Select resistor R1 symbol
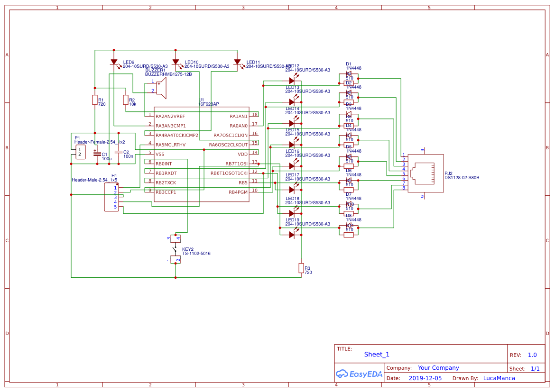This screenshot has width=555, height=392. click(x=95, y=100)
